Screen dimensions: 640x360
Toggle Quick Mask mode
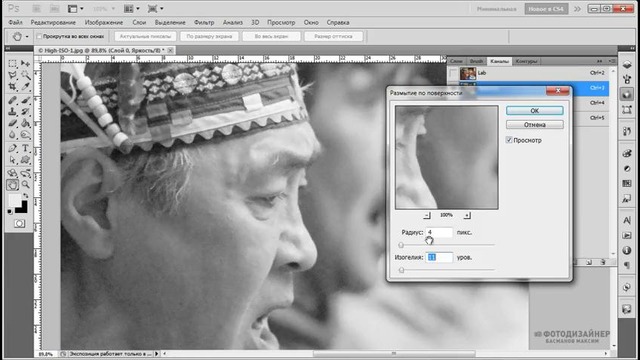pos(19,224)
